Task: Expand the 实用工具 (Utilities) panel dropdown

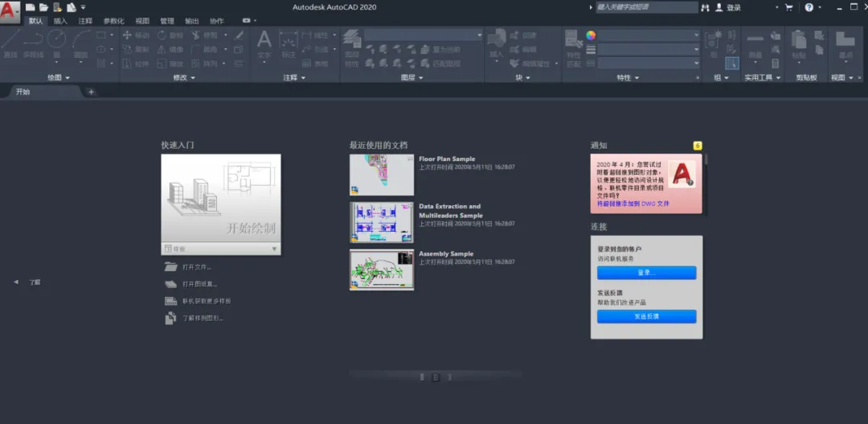Action: pyautogui.click(x=762, y=77)
